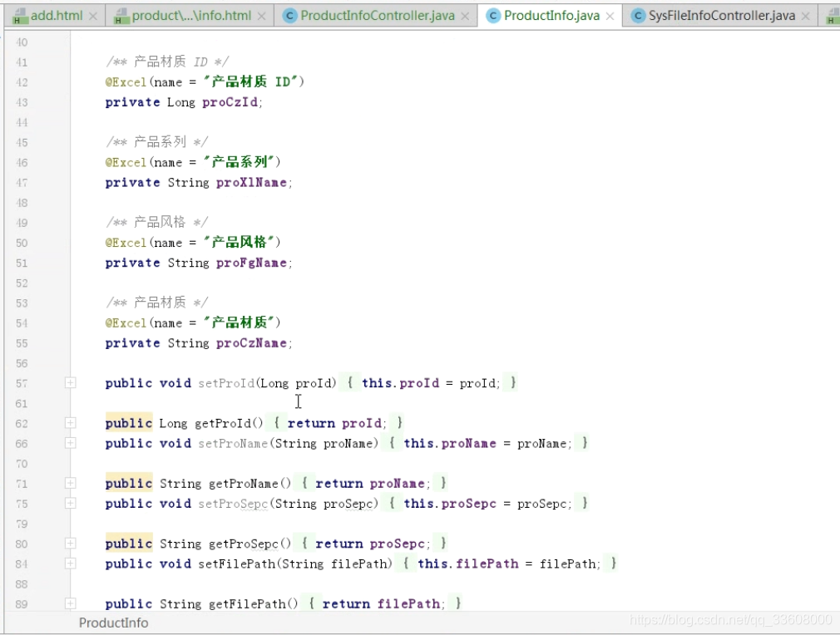This screenshot has width=840, height=635.
Task: Click setProName method name
Action: [x=233, y=443]
